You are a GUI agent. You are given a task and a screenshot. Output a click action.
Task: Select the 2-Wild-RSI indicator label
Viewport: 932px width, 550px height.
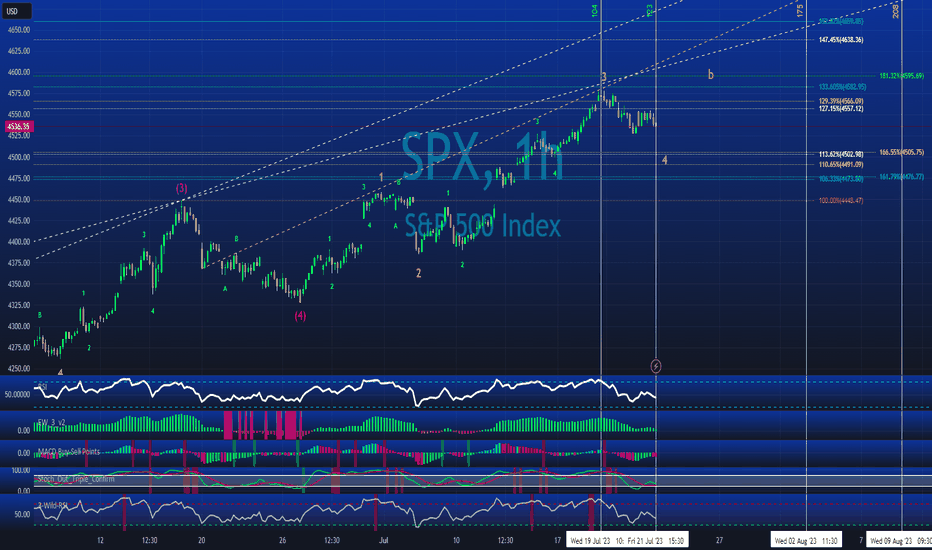pyautogui.click(x=52, y=505)
